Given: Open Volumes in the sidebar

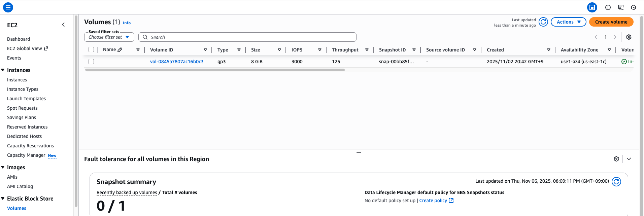Looking at the screenshot, I should click(16, 208).
